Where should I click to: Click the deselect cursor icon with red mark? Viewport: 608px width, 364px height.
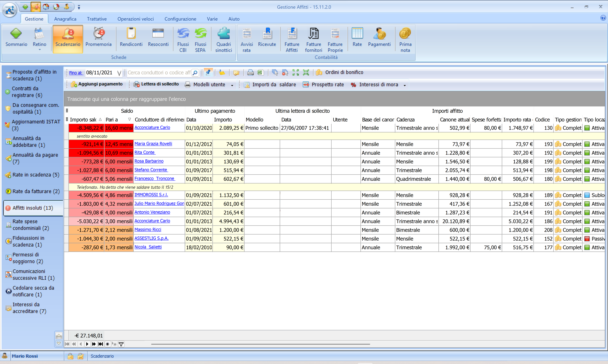[285, 73]
